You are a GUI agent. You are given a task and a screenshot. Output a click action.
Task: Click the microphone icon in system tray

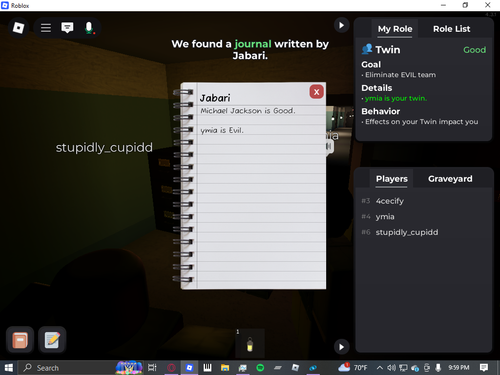tap(438, 368)
